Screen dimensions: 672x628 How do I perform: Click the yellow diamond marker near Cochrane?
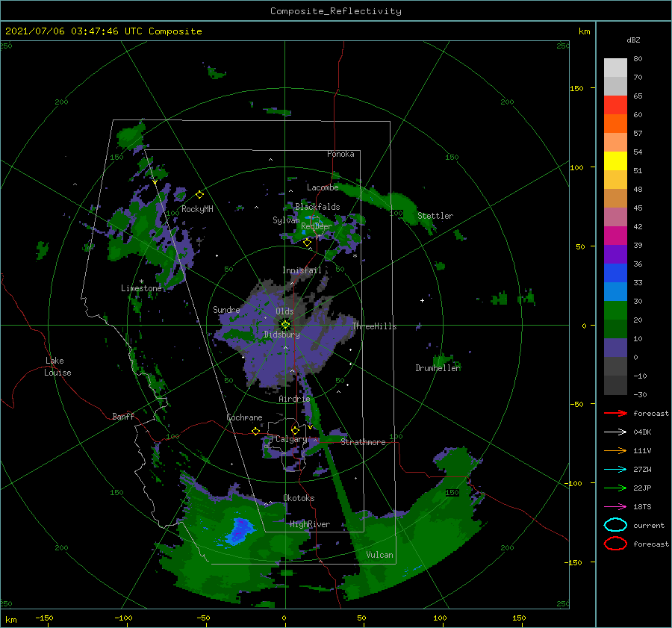(255, 431)
